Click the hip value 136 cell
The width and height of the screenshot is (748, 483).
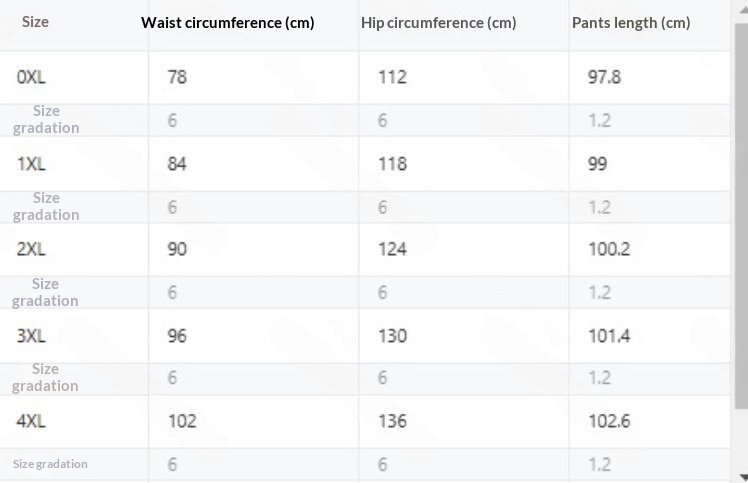(392, 421)
